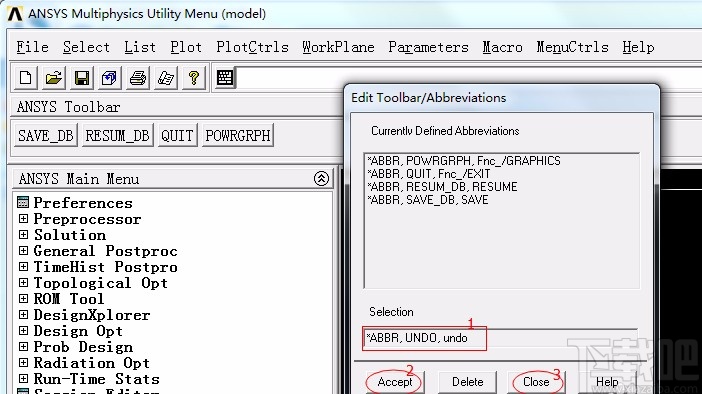702x394 pixels.
Task: Collapse the ANSYS Main Menu panel
Action: click(321, 179)
